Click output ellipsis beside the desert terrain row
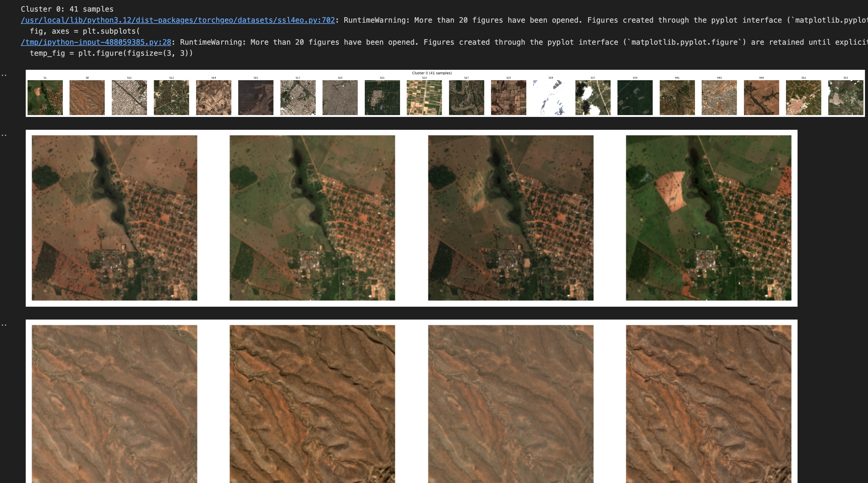This screenshot has width=868, height=483. (x=4, y=325)
